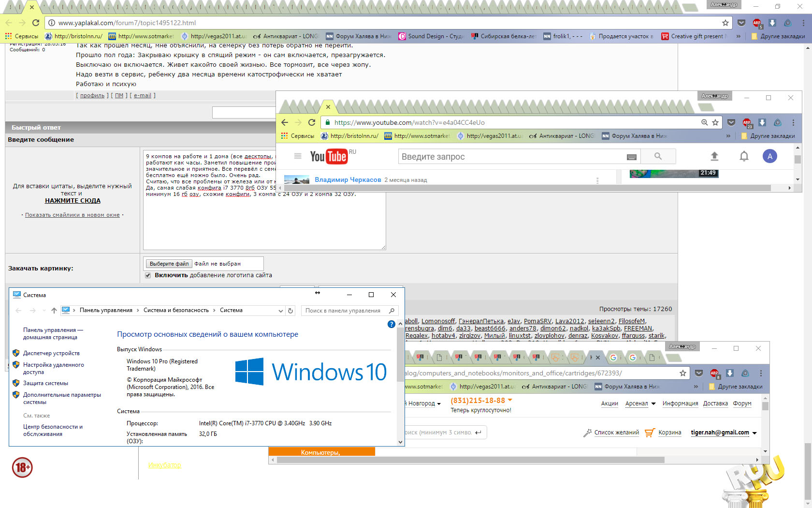The image size is (812, 508).
Task: Expand the Арсенал dropdown menu
Action: [x=653, y=403]
